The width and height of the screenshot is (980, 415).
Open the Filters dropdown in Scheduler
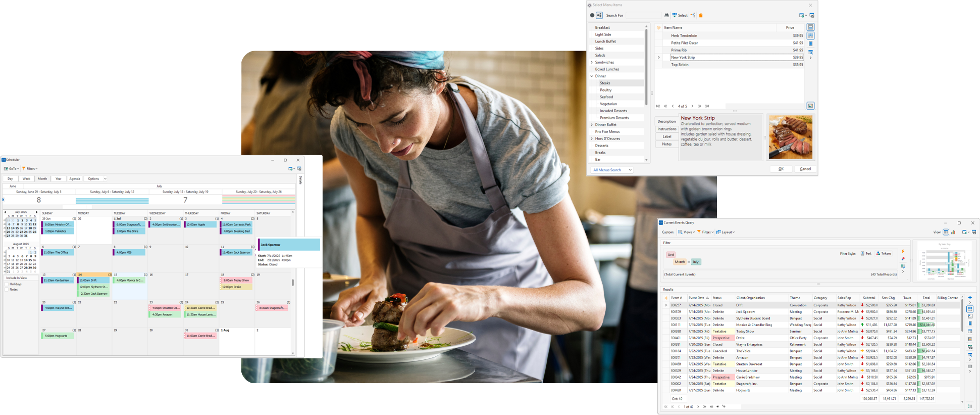[x=30, y=169]
